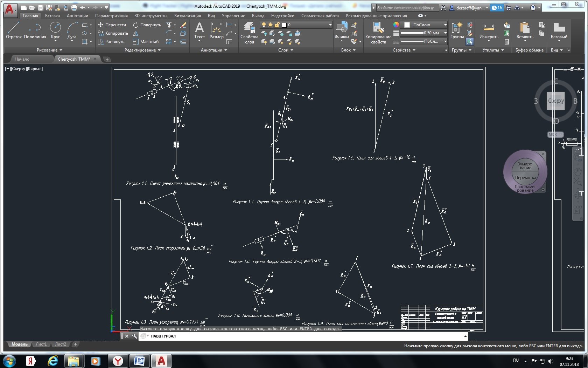Toggle the layer freeze sun icon

(270, 25)
